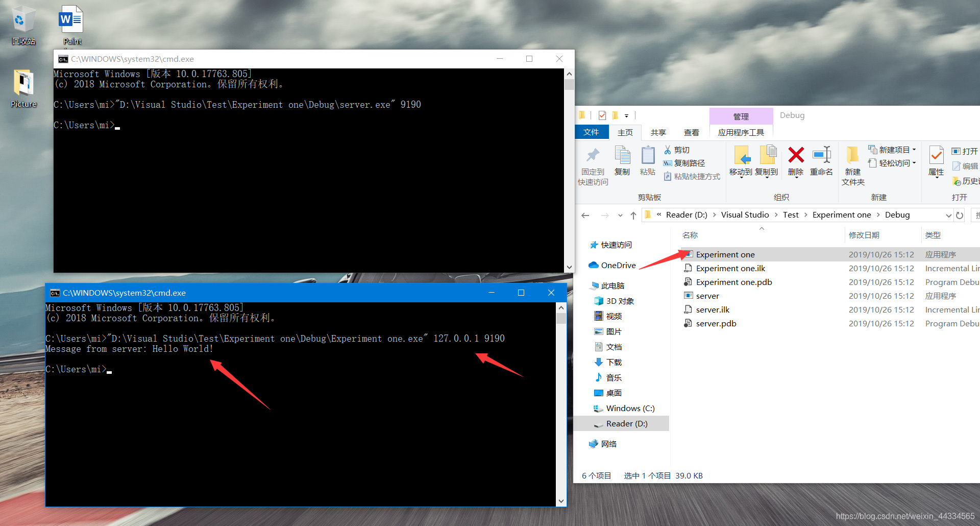
Task: Select OneDrive in the navigation pane
Action: point(612,266)
